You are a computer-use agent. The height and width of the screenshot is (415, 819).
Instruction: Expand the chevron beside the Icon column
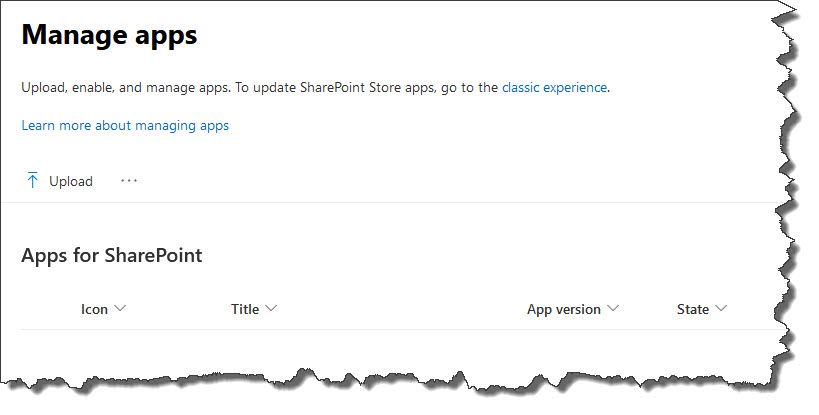point(120,309)
